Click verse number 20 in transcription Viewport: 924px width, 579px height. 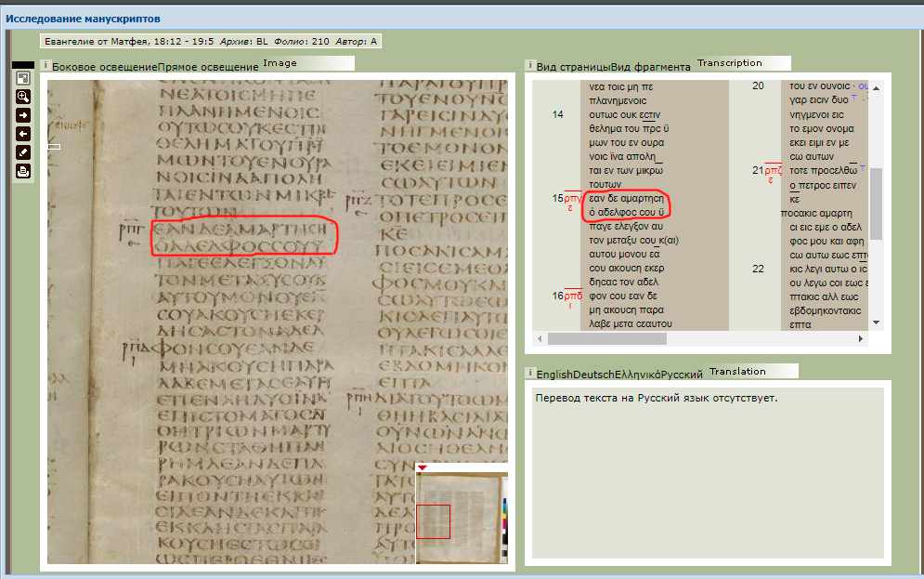[x=758, y=86]
